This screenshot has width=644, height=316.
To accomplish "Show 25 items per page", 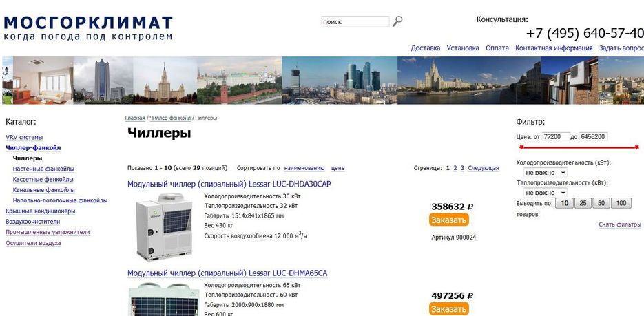I will [x=583, y=203].
